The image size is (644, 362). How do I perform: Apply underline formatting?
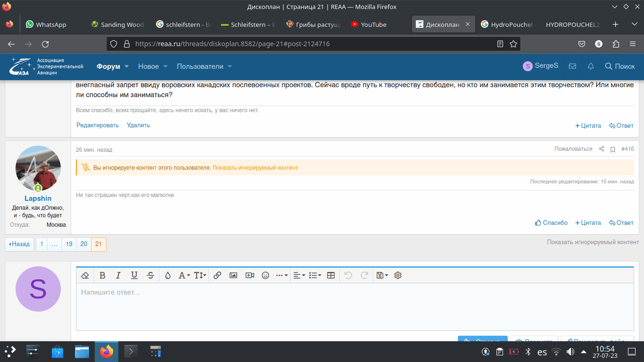[x=134, y=275]
